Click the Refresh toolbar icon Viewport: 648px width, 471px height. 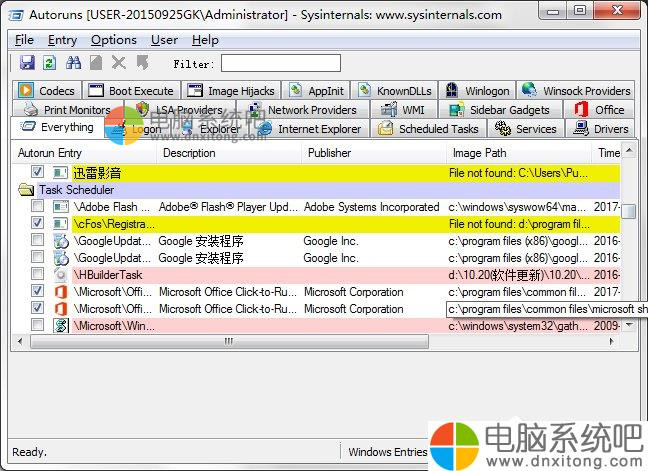50,63
